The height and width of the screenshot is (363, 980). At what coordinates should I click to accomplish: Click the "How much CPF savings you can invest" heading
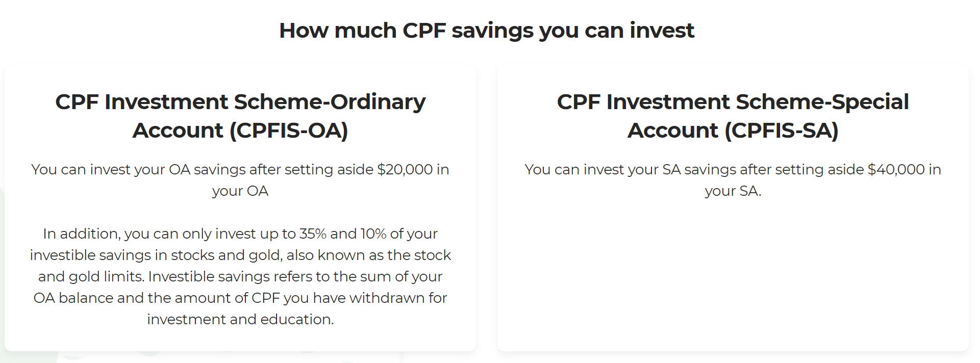click(x=487, y=31)
